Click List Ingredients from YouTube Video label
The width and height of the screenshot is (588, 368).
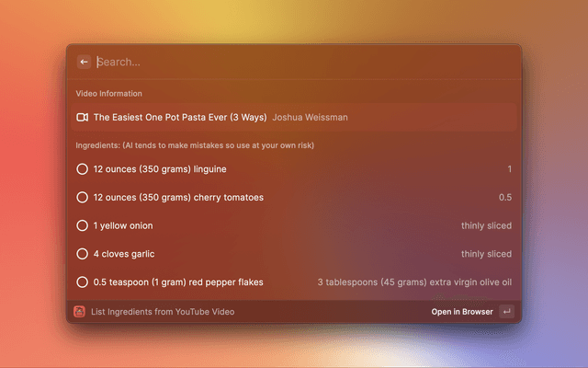[x=163, y=312]
